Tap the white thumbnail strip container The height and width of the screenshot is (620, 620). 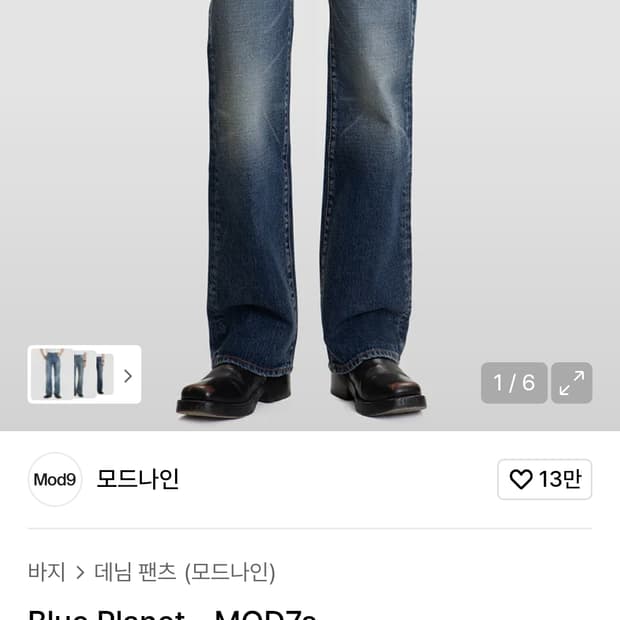click(84, 374)
